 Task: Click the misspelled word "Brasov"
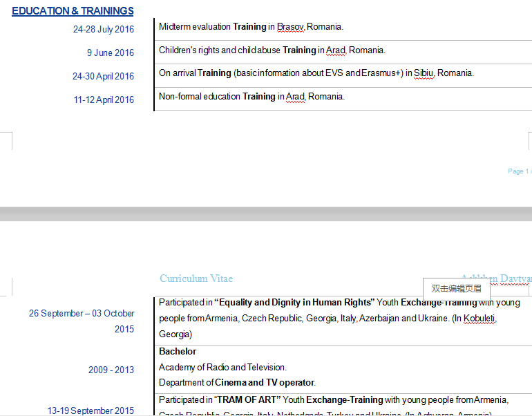pyautogui.click(x=289, y=27)
